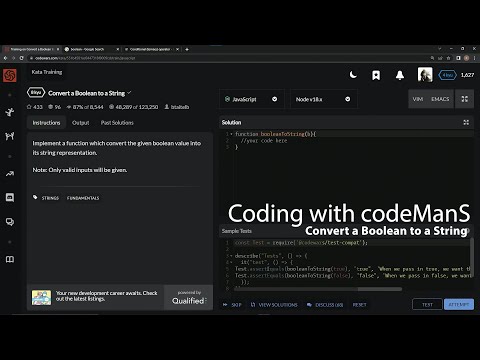Click the sample tests horizontal scrollbar
Screen dimensions: 480x360
(318, 289)
